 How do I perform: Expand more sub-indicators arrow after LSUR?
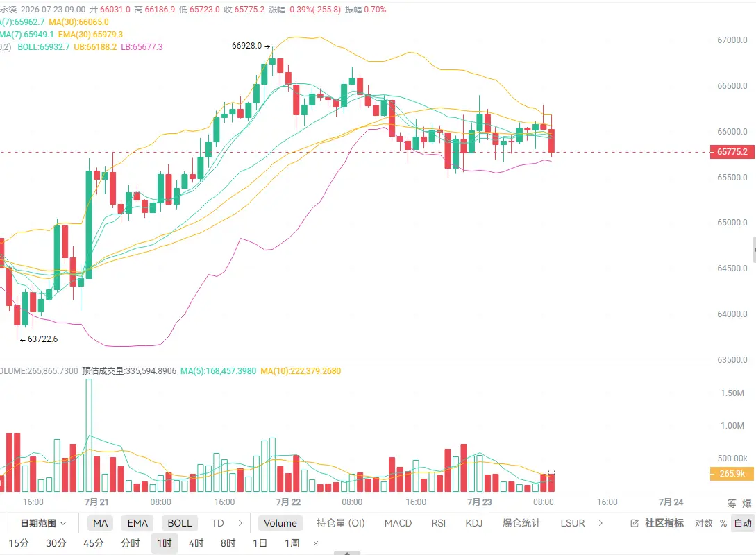(x=600, y=523)
